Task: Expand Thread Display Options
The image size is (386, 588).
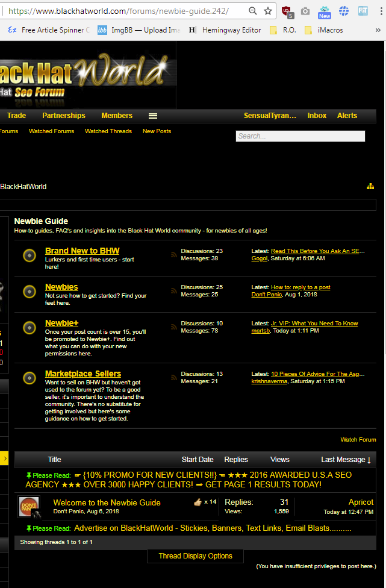Action: (195, 555)
